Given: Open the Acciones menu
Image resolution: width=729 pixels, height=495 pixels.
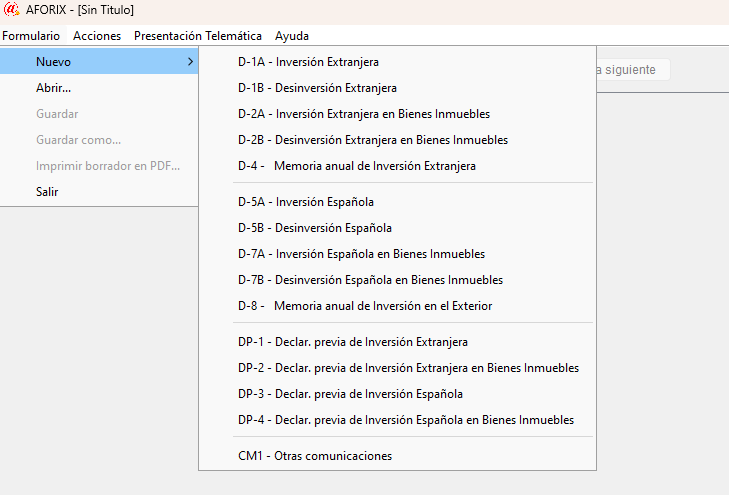Looking at the screenshot, I should coord(97,36).
